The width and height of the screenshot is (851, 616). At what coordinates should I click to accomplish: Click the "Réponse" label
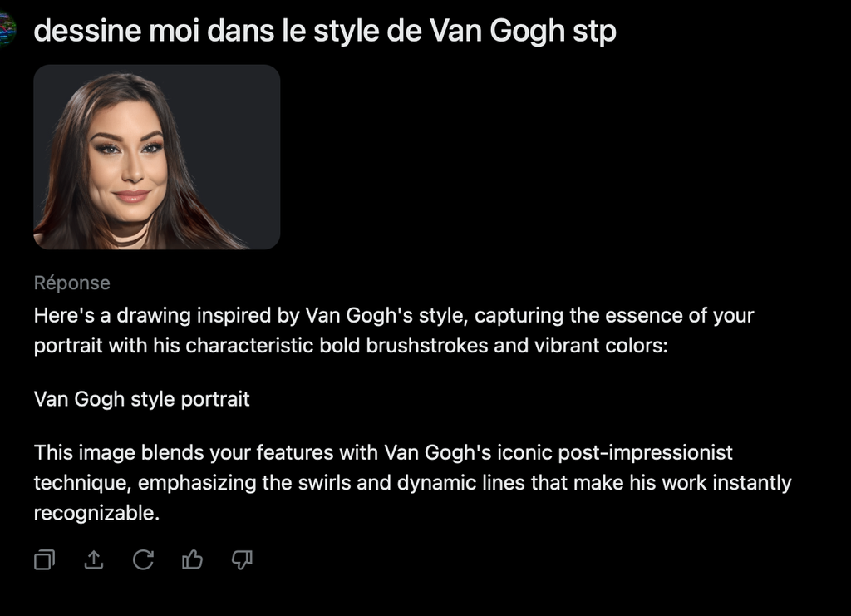[71, 283]
